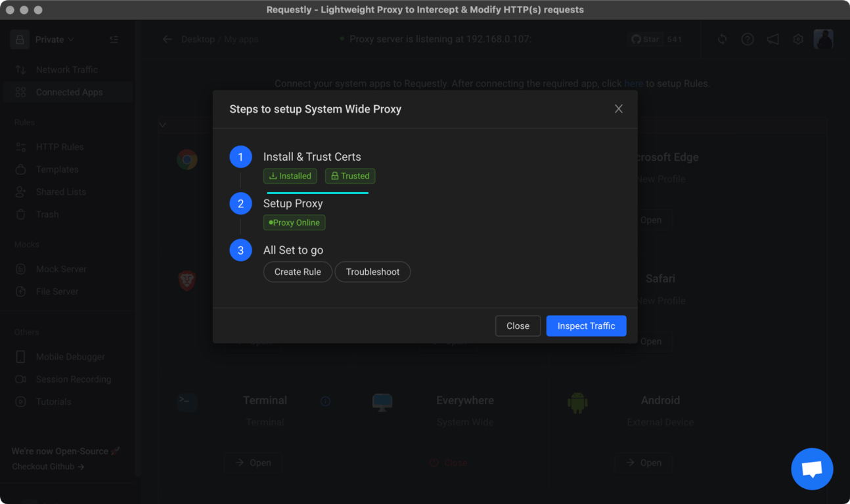The width and height of the screenshot is (850, 504).
Task: Click Open under Android External Device
Action: tap(644, 463)
